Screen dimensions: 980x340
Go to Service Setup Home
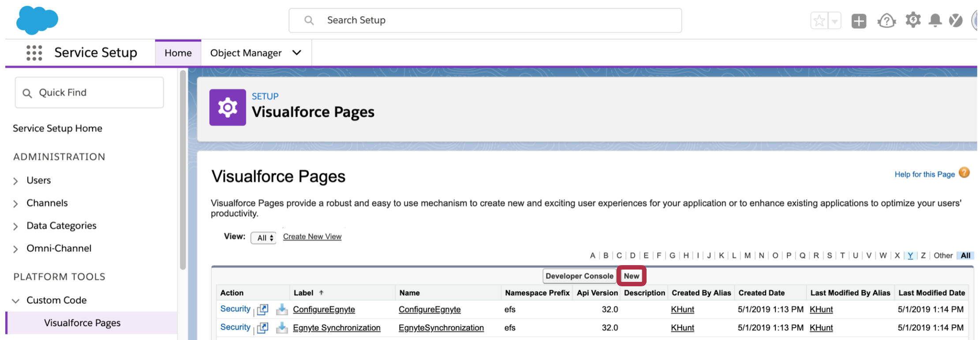pos(57,128)
